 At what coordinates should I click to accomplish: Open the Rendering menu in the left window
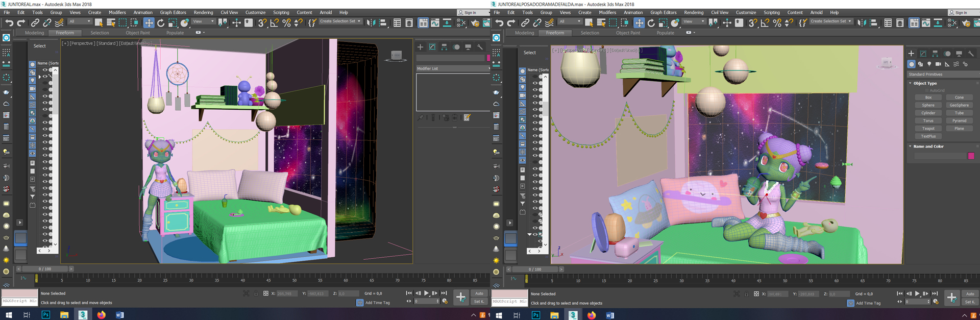(x=203, y=12)
